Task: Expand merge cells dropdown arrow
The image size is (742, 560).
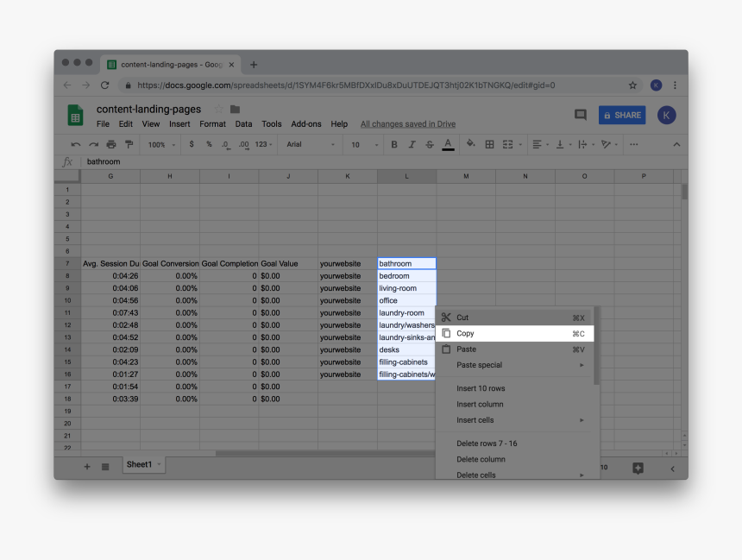Action: pos(520,145)
